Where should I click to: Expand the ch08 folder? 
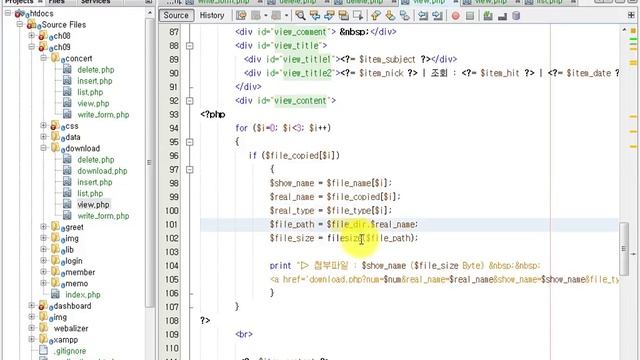tap(31, 36)
